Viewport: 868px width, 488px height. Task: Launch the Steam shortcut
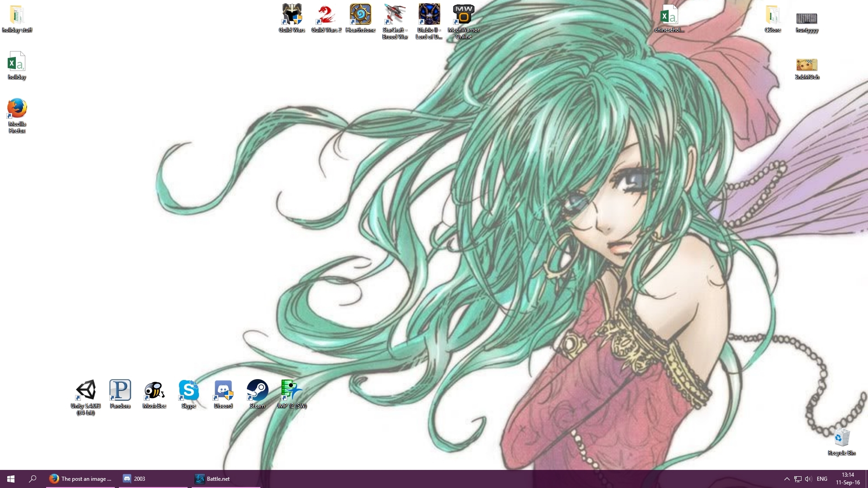pos(257,394)
